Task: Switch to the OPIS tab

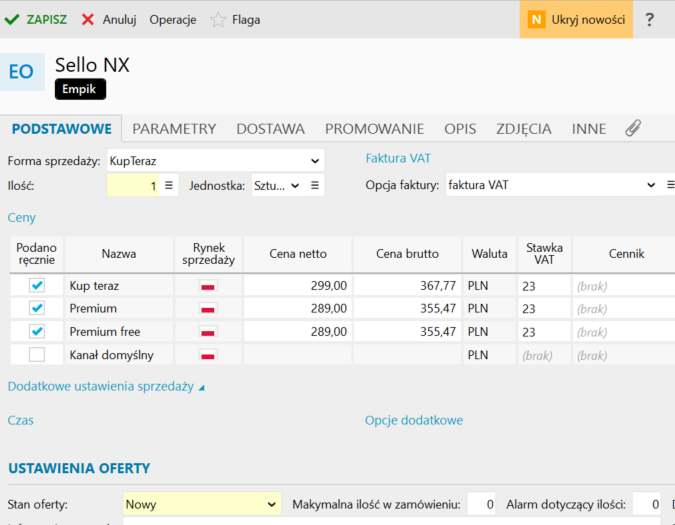Action: (x=460, y=129)
